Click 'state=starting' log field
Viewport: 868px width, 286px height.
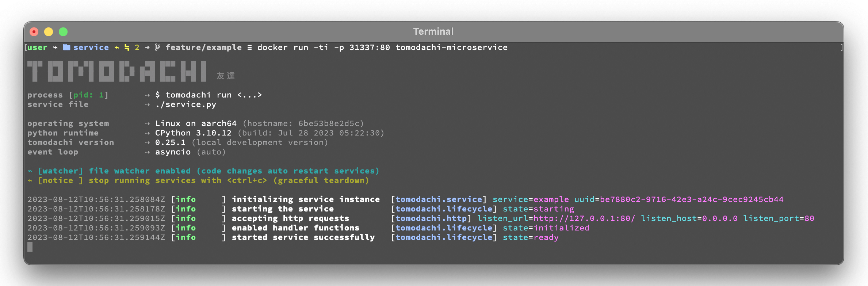538,209
